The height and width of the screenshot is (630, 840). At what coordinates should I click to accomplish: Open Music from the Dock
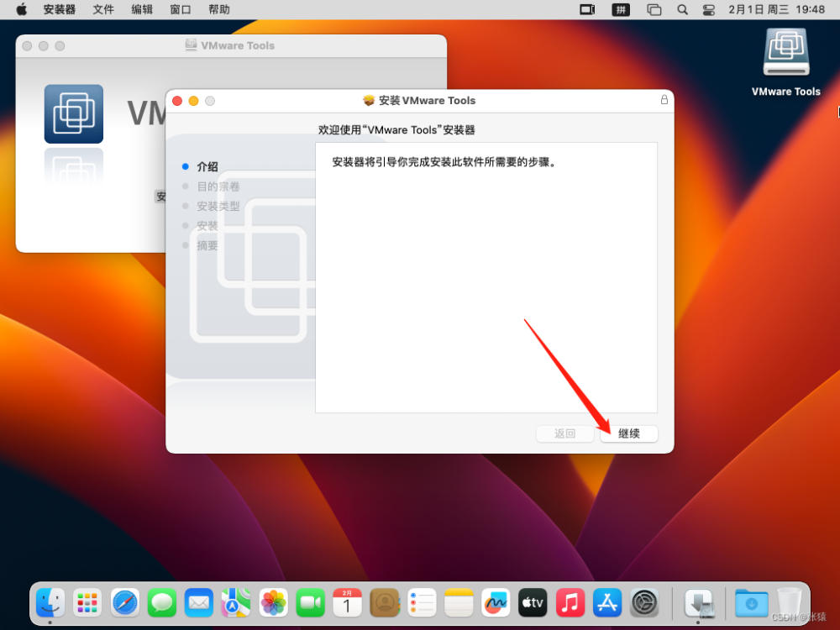click(570, 602)
